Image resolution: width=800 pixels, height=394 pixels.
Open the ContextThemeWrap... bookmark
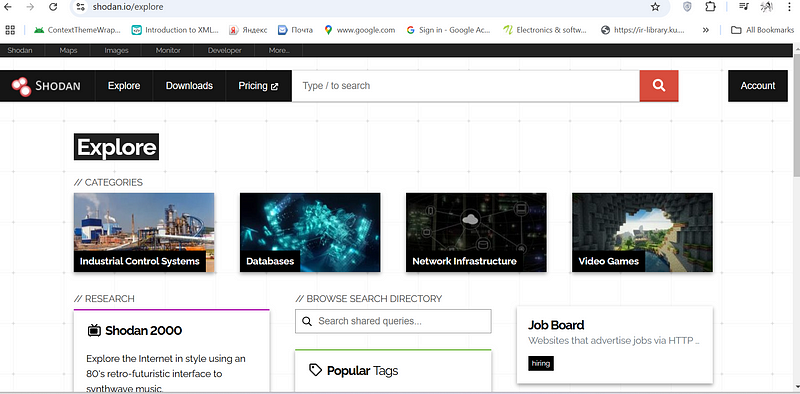click(77, 30)
